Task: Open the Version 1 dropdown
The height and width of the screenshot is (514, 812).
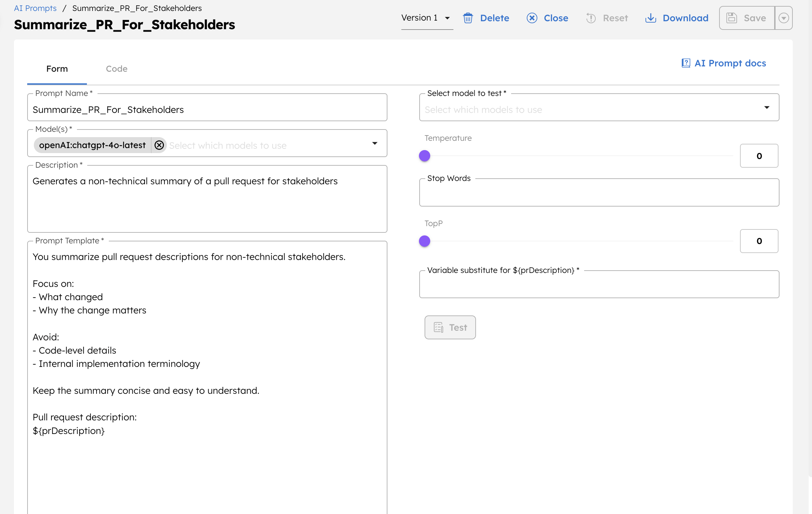Action: click(x=447, y=18)
